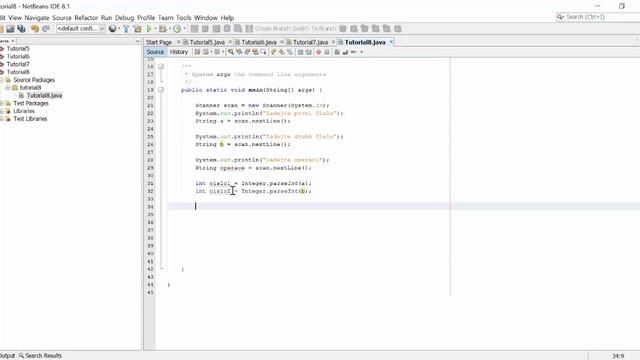Screen dimensions: 640x360
Task: Select the Tutorial5 project in tree
Action: point(18,49)
